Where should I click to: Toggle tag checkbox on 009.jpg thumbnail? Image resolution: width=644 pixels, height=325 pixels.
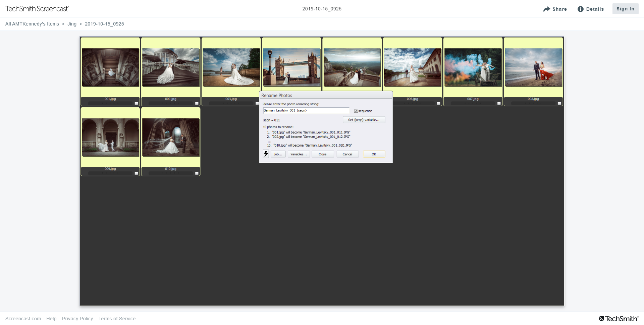[136, 173]
